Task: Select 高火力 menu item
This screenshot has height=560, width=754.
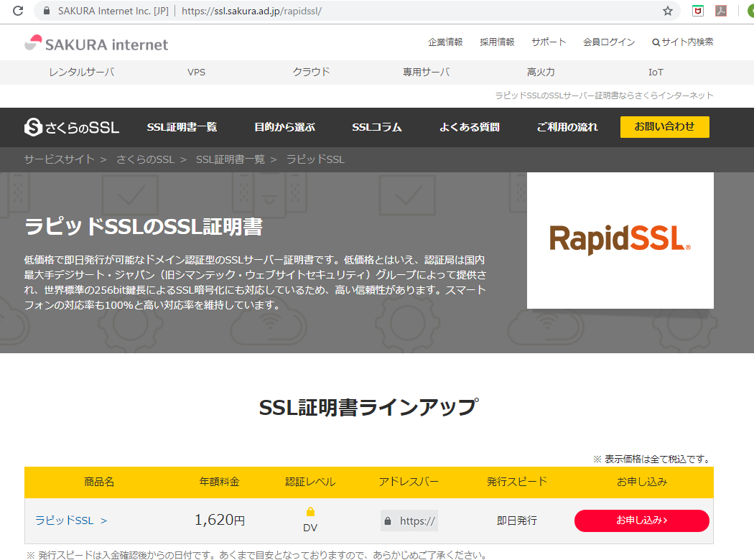Action: tap(541, 72)
